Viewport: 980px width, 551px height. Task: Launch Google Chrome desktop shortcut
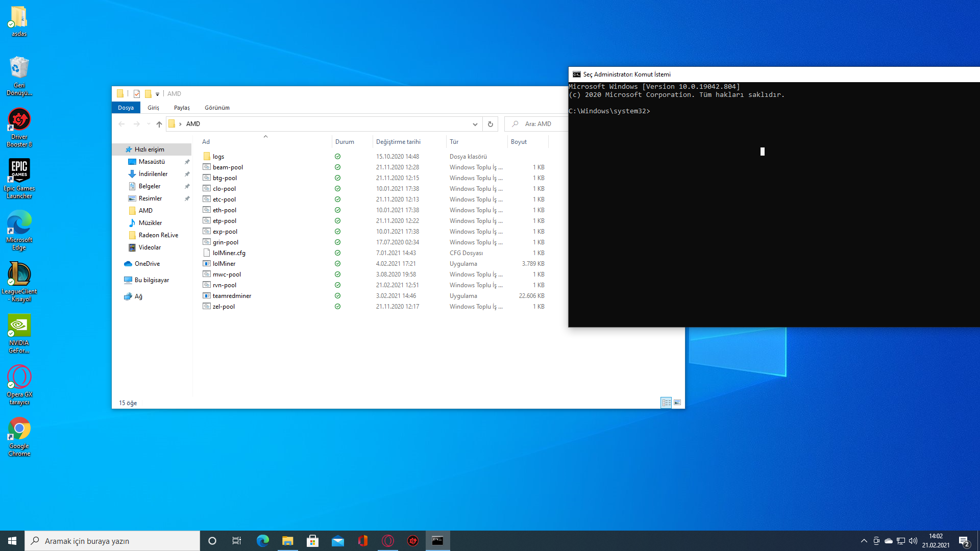19,437
